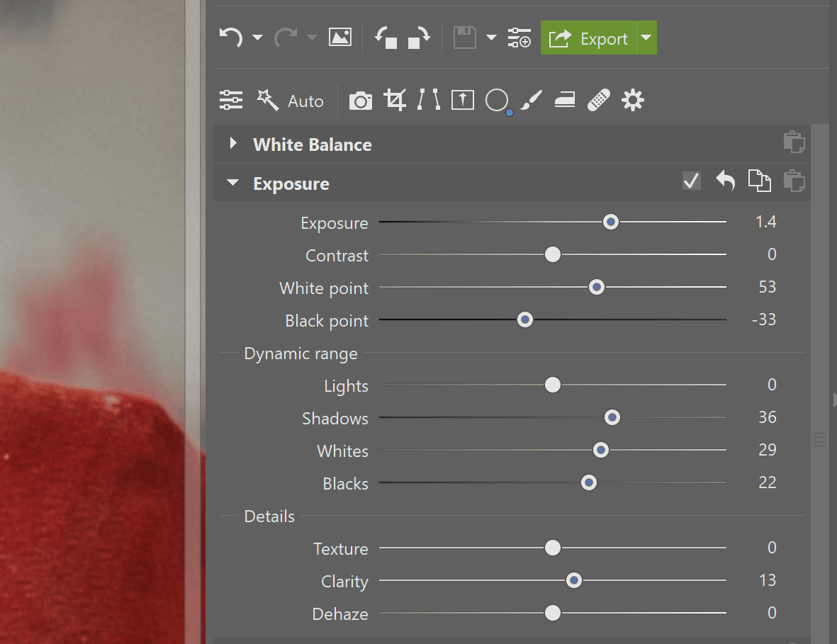Paste settings into the Exposure section
Image resolution: width=837 pixels, height=644 pixels.
(x=794, y=181)
